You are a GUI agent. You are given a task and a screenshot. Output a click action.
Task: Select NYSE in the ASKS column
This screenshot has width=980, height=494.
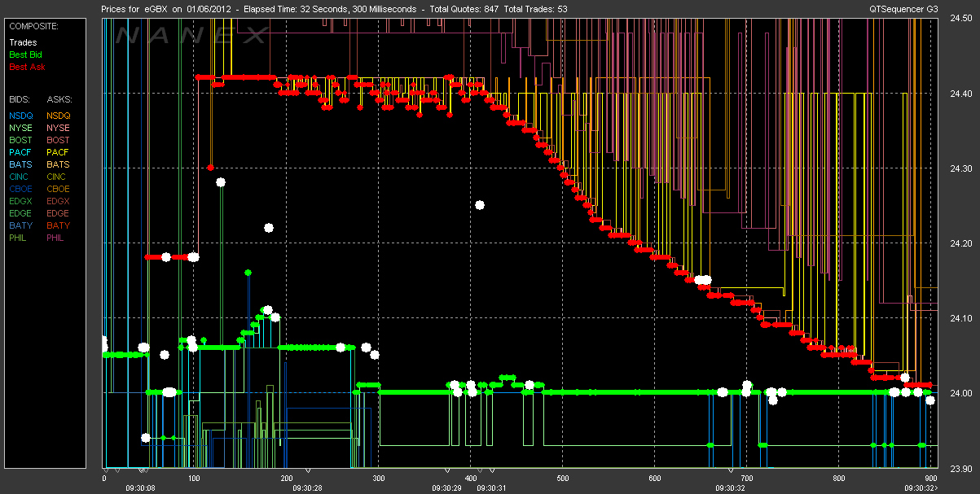pyautogui.click(x=59, y=128)
